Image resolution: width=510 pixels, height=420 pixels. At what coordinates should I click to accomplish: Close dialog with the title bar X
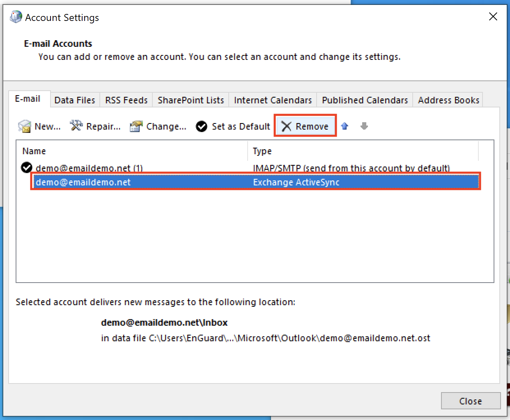click(x=493, y=16)
